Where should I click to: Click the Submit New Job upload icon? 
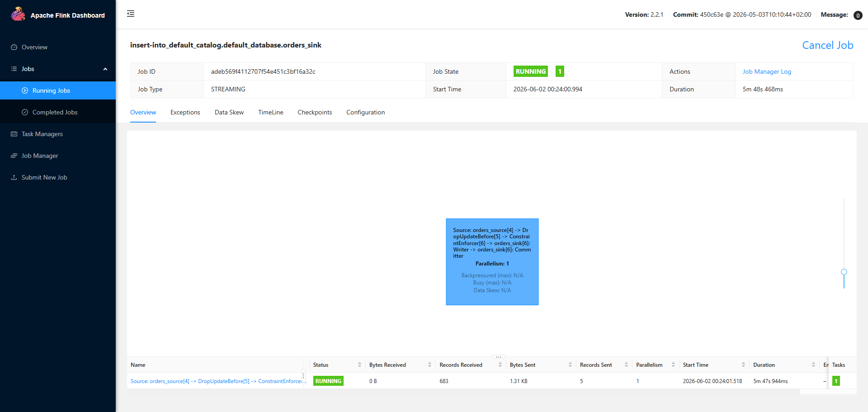click(x=14, y=177)
